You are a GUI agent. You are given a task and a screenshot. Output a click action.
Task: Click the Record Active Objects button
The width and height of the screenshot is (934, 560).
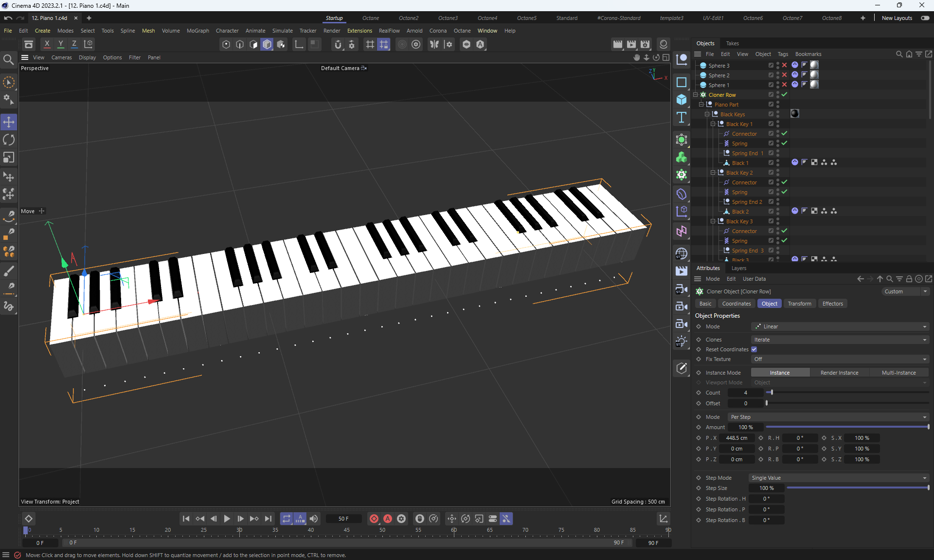click(374, 519)
